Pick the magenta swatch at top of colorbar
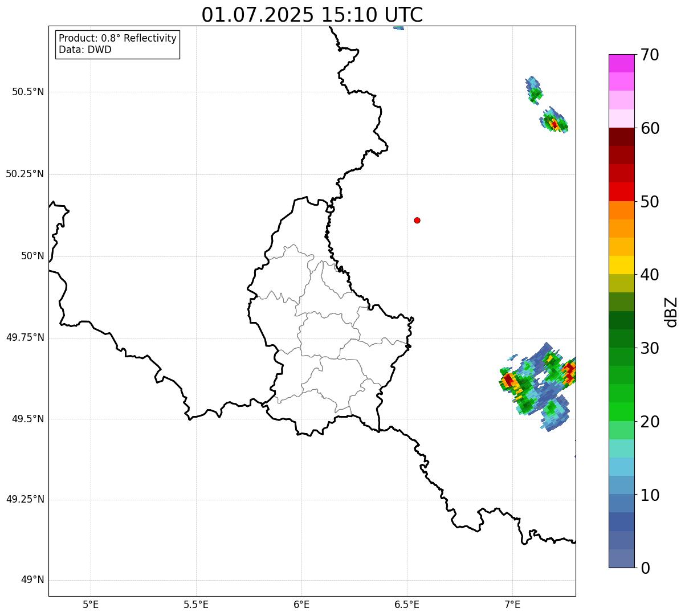Image resolution: width=685 pixels, height=616 pixels. click(x=621, y=63)
